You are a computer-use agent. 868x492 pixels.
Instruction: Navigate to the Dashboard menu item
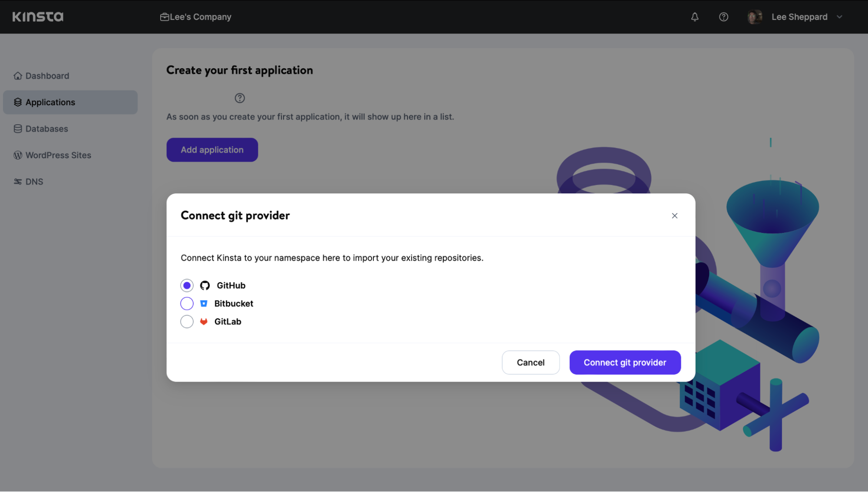coord(46,76)
